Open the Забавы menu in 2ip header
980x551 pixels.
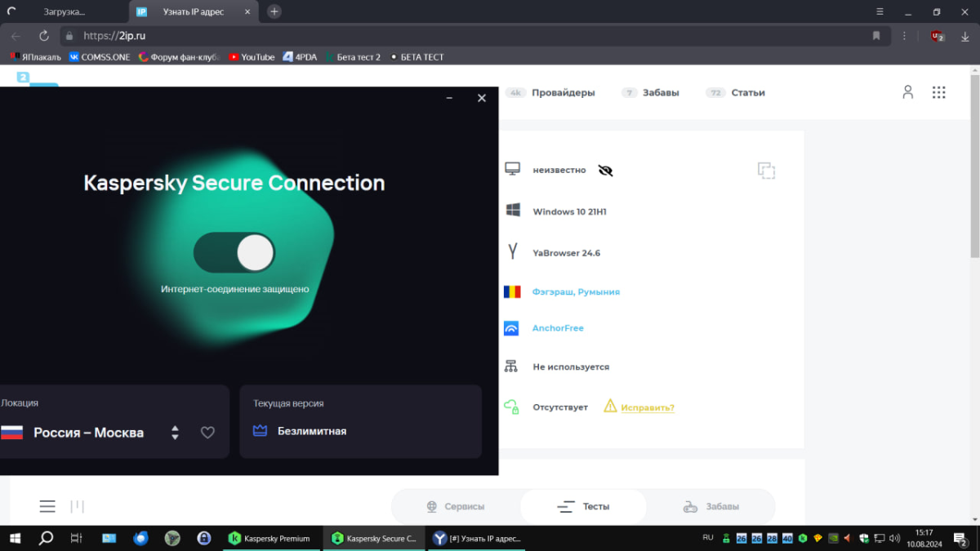tap(661, 92)
